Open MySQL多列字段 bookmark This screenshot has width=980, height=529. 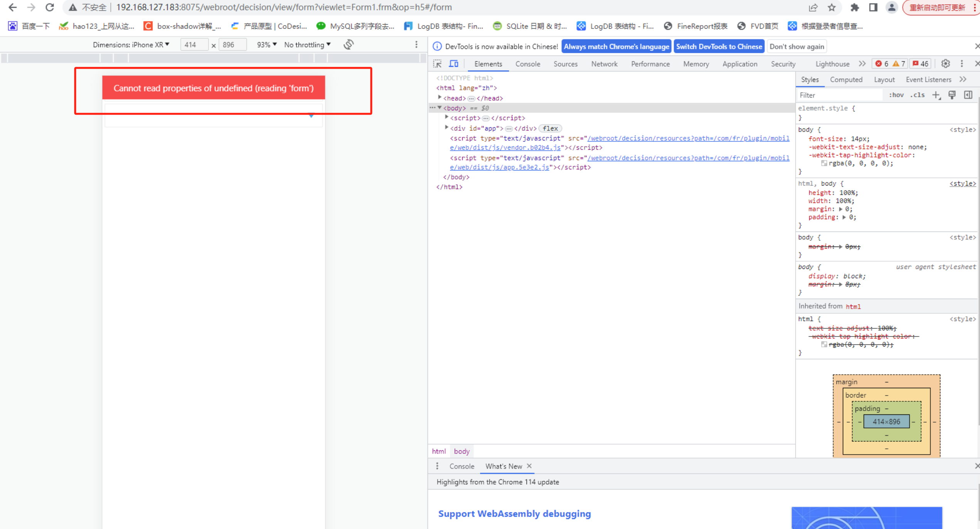(x=355, y=26)
